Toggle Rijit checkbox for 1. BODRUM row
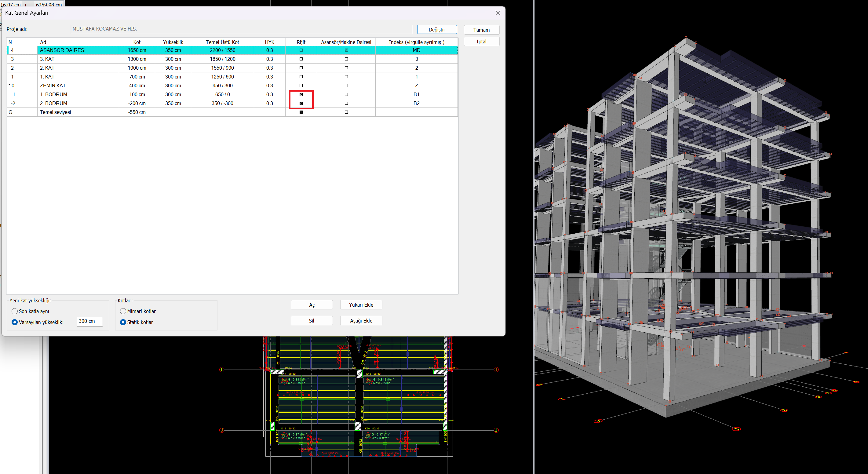 pyautogui.click(x=301, y=94)
